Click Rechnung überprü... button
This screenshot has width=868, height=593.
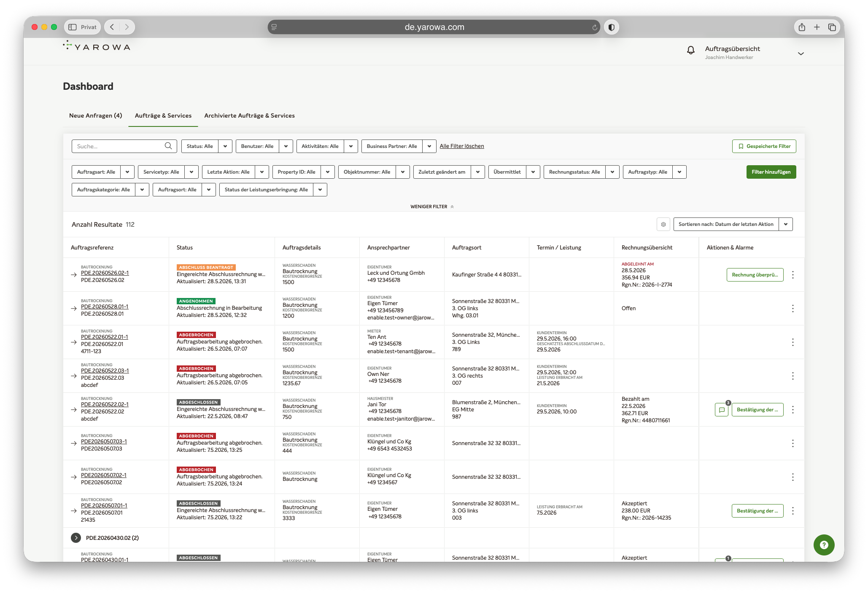tap(755, 275)
